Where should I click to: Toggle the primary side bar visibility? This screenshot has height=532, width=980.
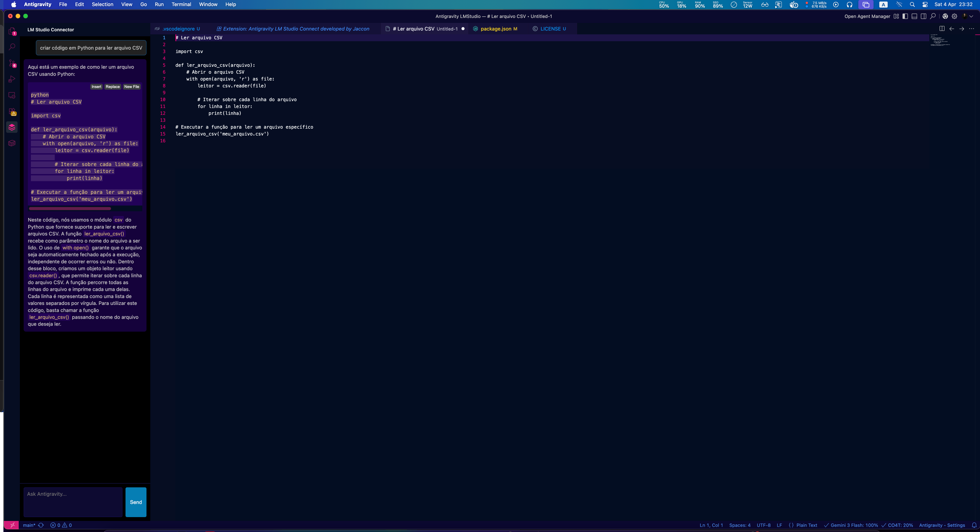905,16
